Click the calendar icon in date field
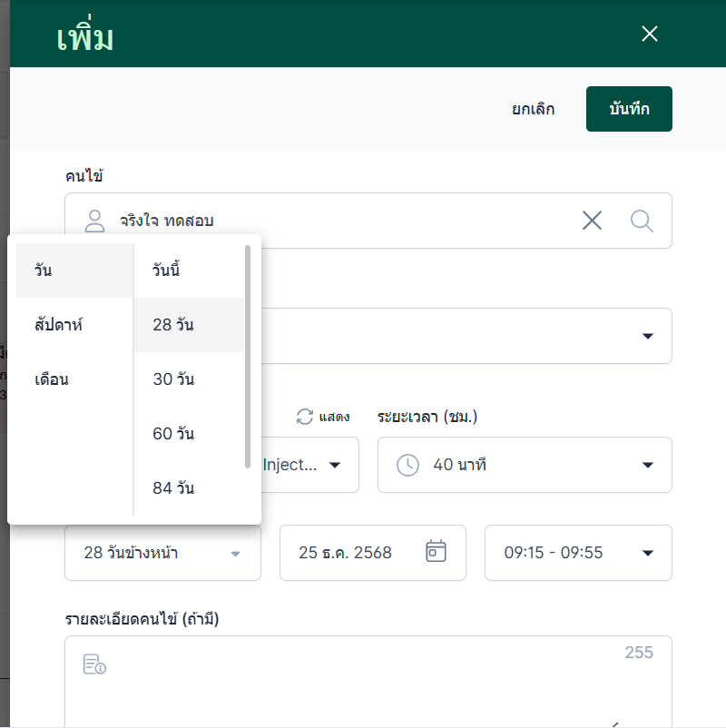The width and height of the screenshot is (726, 728). point(437,552)
